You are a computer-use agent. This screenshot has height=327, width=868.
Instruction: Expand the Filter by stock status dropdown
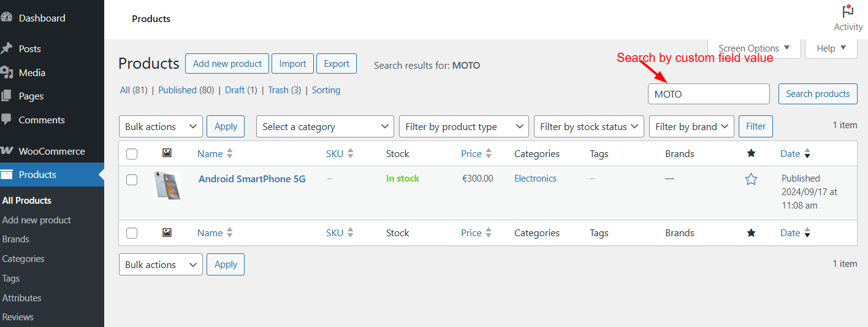click(589, 126)
